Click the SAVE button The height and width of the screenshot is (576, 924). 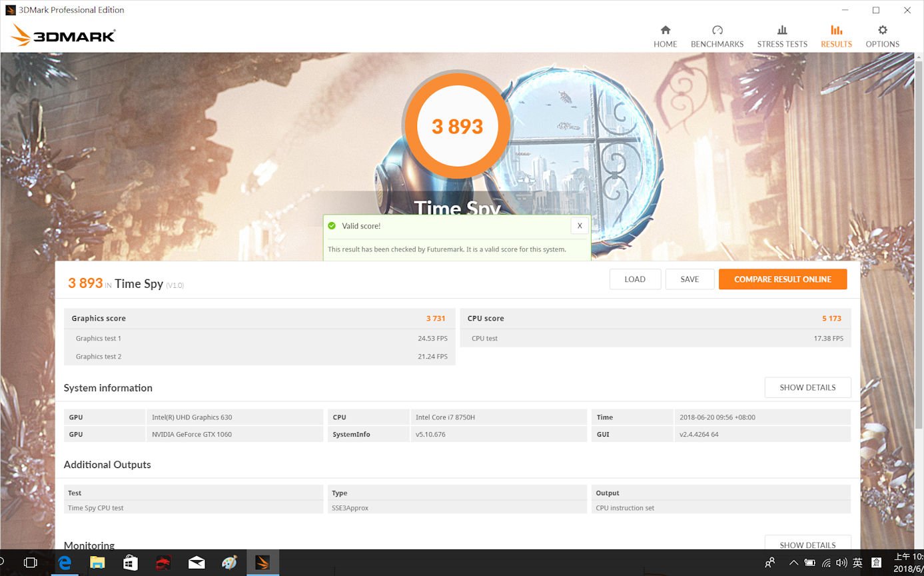pyautogui.click(x=690, y=279)
